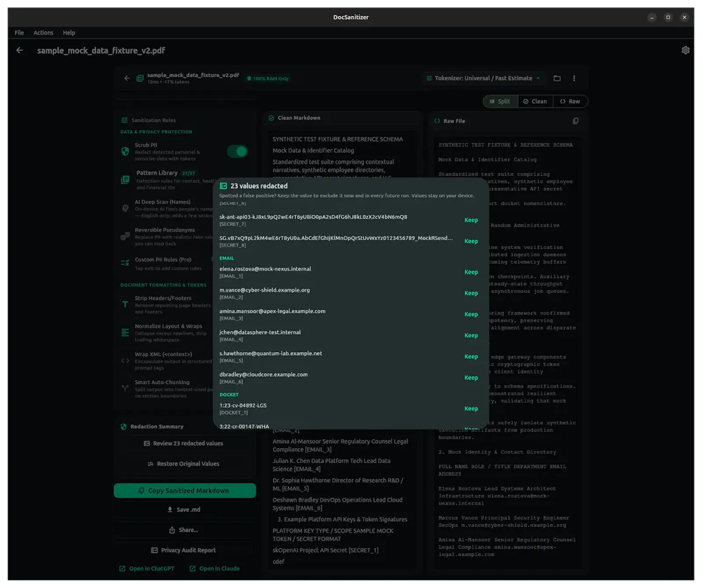702x588 pixels.
Task: Switch to Split view
Action: point(500,101)
